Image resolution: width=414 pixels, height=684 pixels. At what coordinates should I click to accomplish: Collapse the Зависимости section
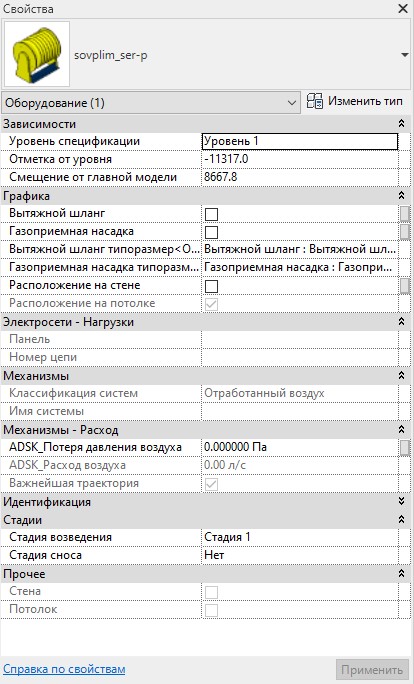coord(401,124)
